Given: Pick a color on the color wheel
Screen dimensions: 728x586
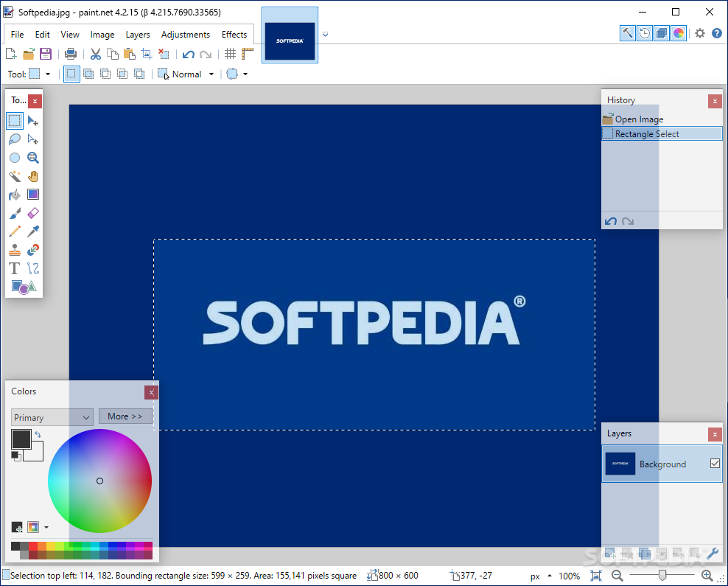Looking at the screenshot, I should (x=99, y=481).
